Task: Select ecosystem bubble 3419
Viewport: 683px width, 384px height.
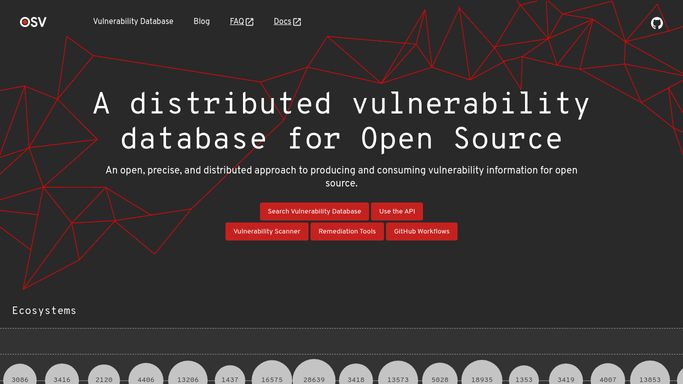Action: [x=566, y=374]
